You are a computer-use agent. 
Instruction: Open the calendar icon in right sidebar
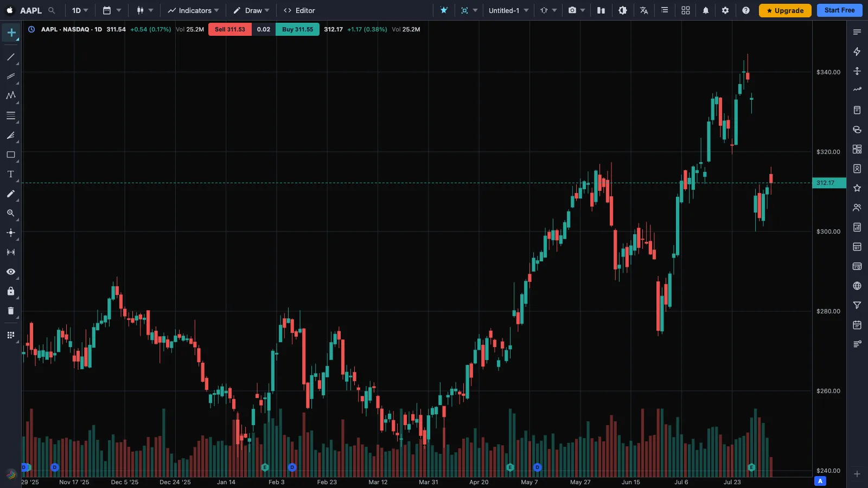(x=857, y=325)
